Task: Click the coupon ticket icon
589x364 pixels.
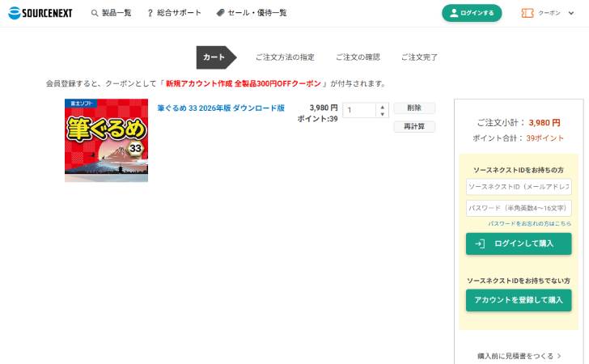Action: (x=528, y=13)
